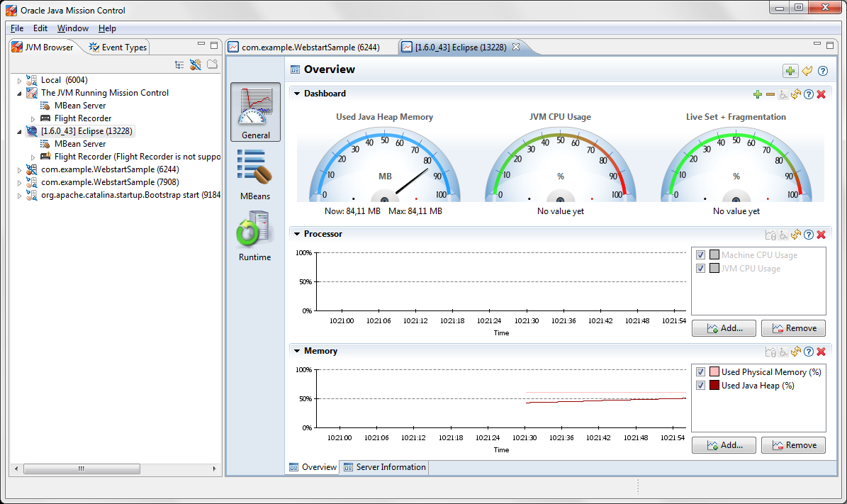Viewport: 847px width, 504px height.
Task: Click the Machine CPU Usage color swatch
Action: [714, 255]
